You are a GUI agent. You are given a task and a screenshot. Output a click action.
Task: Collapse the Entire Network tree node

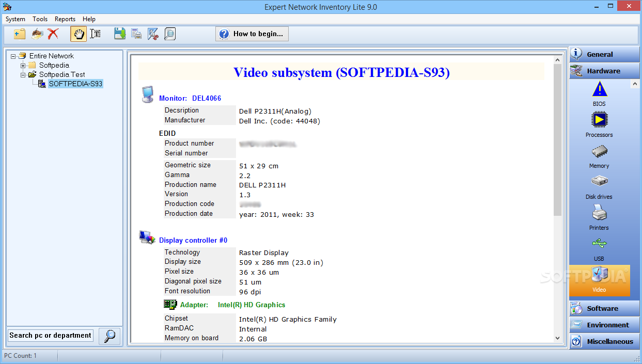click(13, 56)
